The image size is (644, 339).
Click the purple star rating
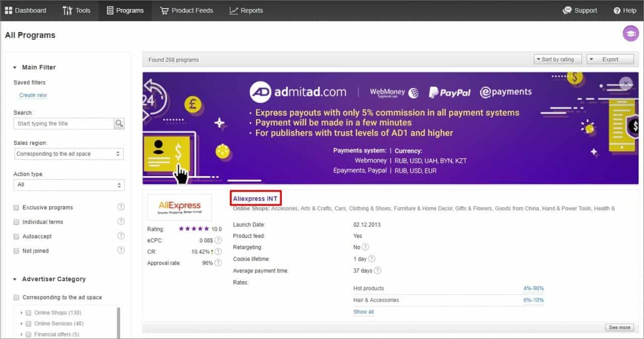tap(194, 229)
